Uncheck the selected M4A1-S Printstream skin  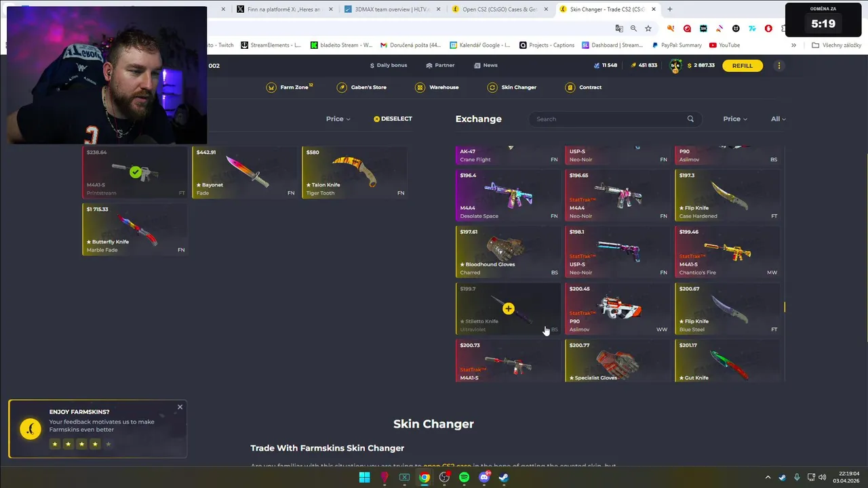[x=135, y=172]
